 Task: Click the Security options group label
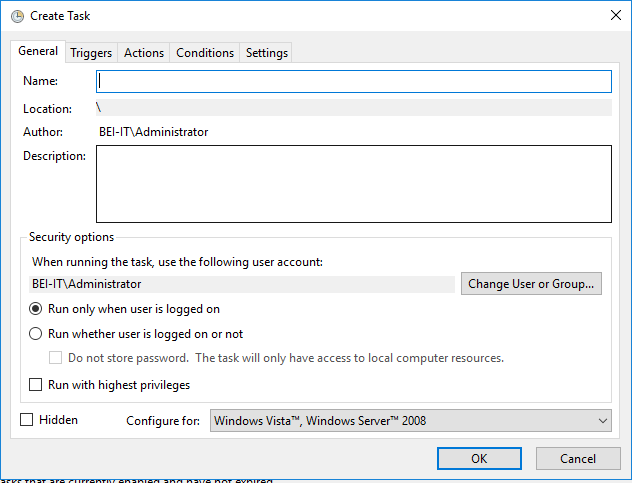(71, 237)
